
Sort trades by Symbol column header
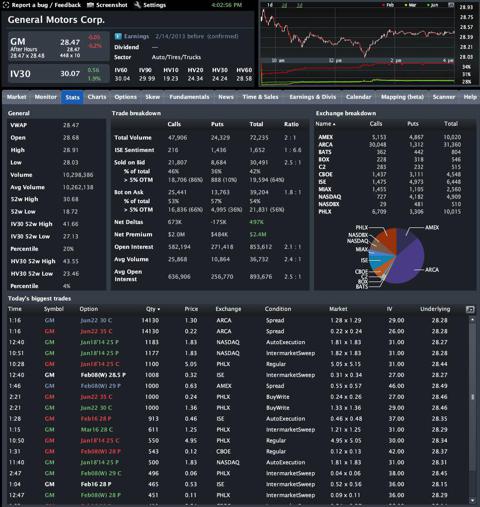[54, 309]
